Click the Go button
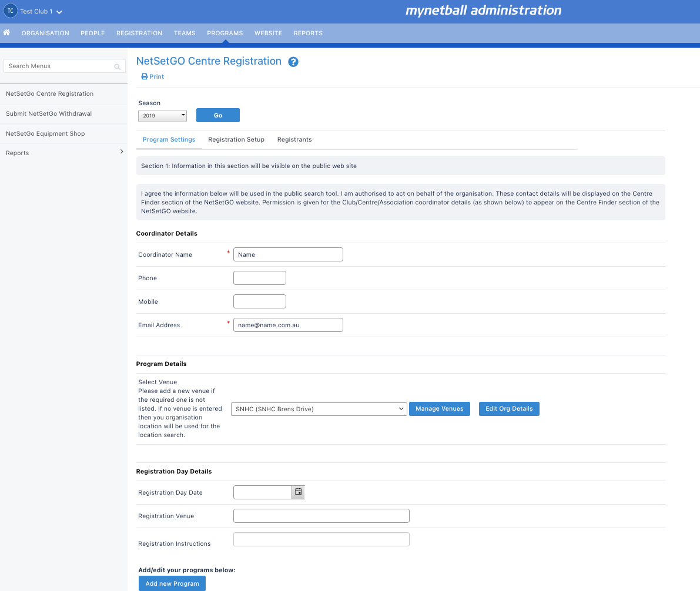The image size is (700, 591). 218,115
